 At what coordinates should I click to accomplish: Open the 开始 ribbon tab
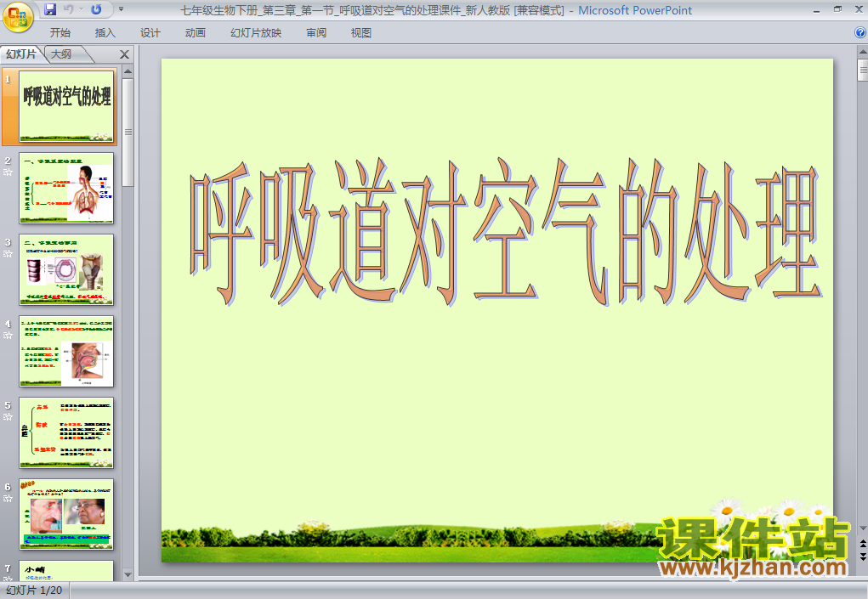[60, 33]
